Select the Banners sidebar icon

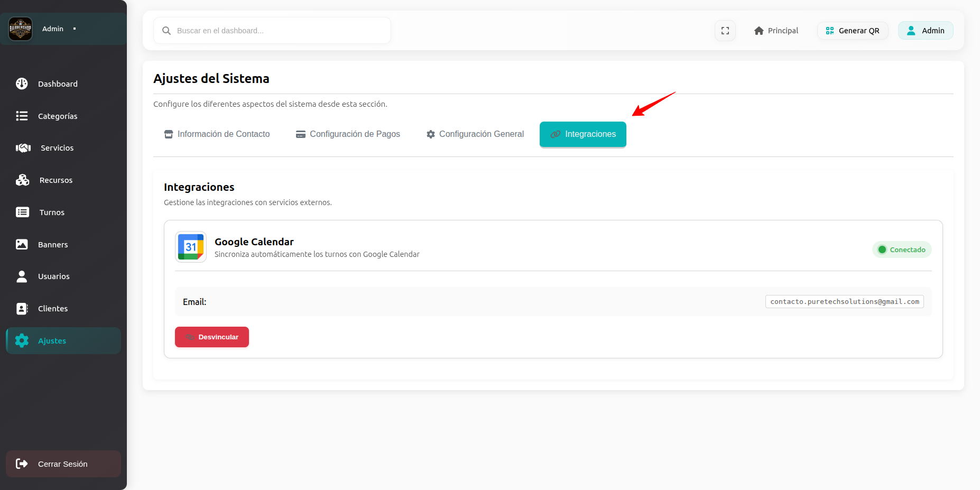point(22,244)
